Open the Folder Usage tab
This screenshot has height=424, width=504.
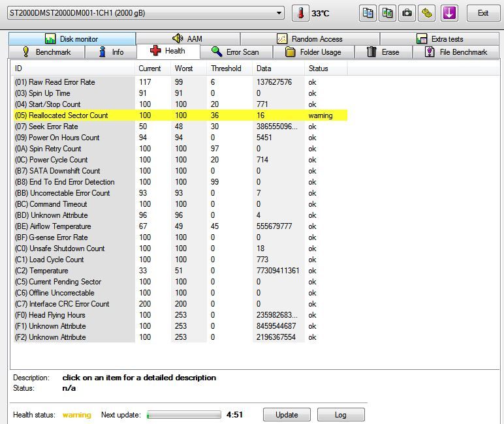(313, 52)
